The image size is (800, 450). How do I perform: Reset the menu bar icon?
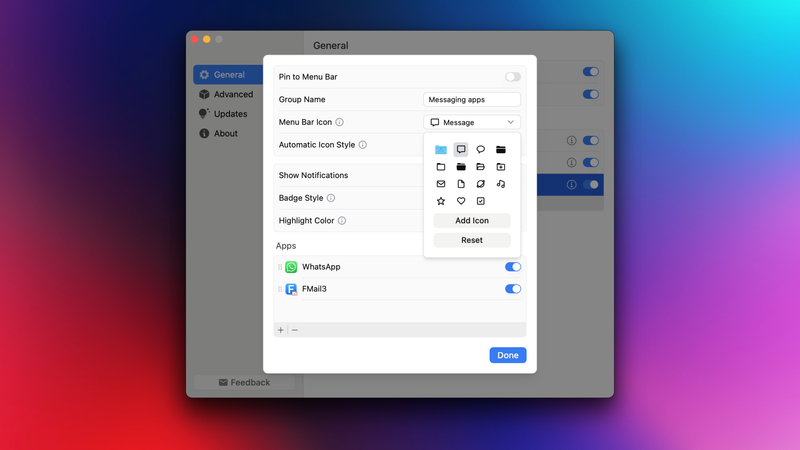click(x=472, y=240)
